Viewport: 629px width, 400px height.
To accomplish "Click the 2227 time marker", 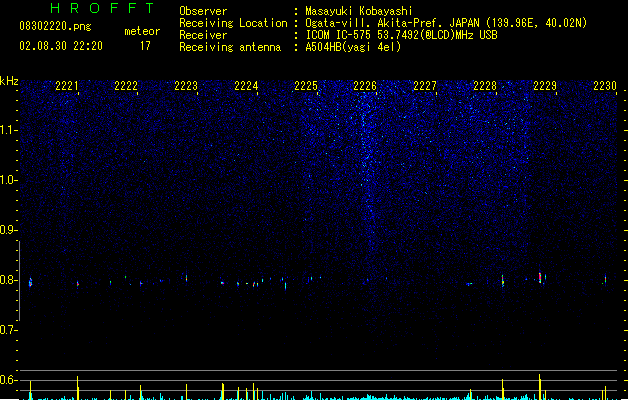I will pyautogui.click(x=425, y=86).
